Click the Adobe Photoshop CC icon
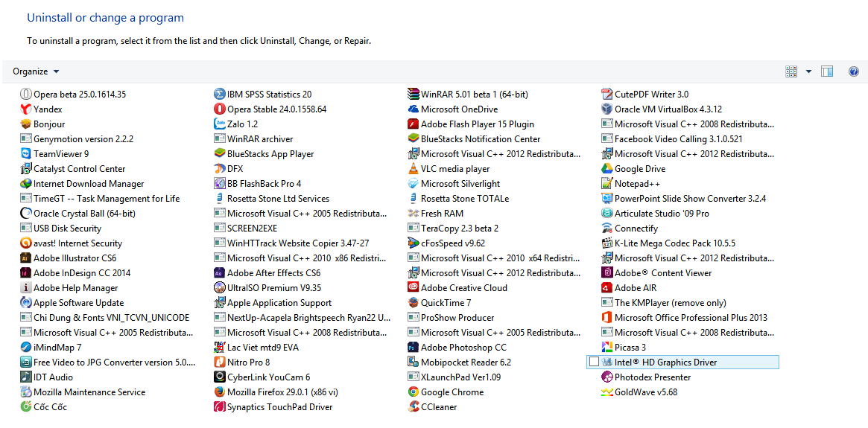 pyautogui.click(x=413, y=348)
